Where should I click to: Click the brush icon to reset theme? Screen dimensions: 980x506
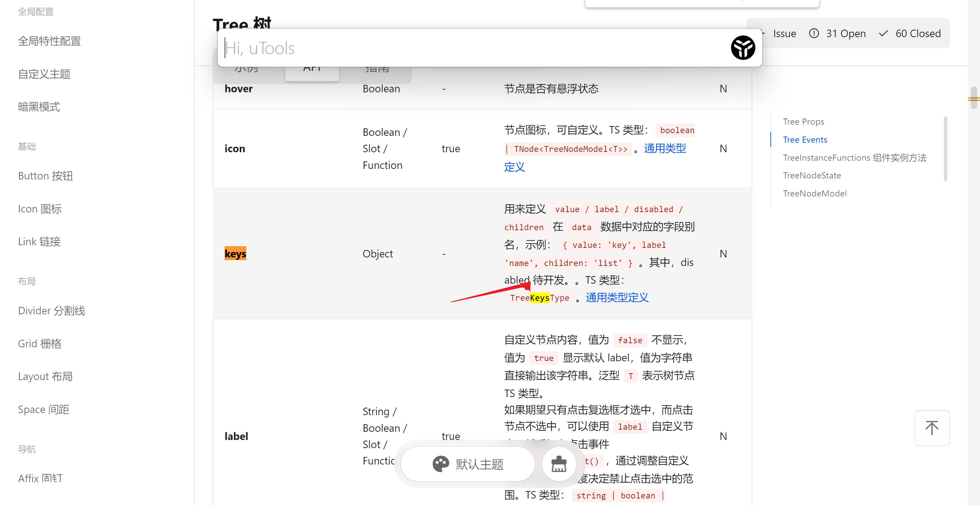558,464
